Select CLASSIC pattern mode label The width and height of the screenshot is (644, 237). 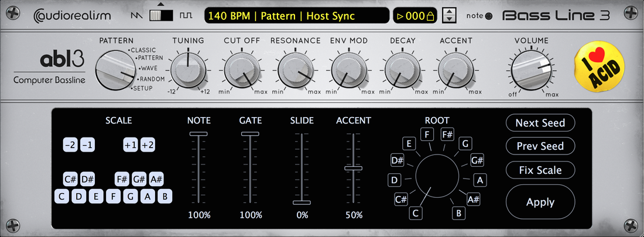tap(143, 50)
